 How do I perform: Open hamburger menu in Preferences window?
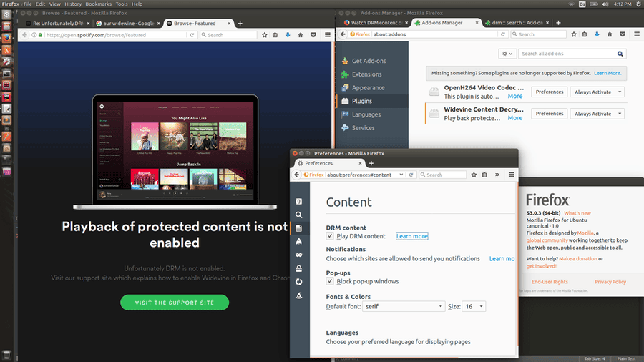pos(512,175)
